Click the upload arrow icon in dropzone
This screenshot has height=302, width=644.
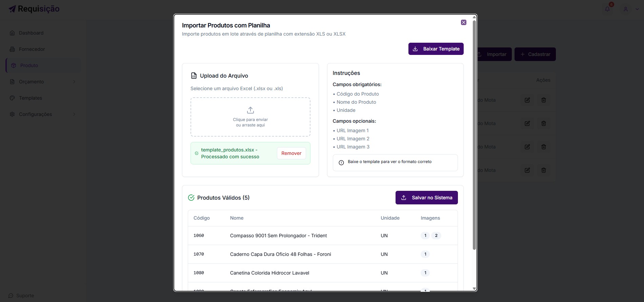[x=250, y=110]
